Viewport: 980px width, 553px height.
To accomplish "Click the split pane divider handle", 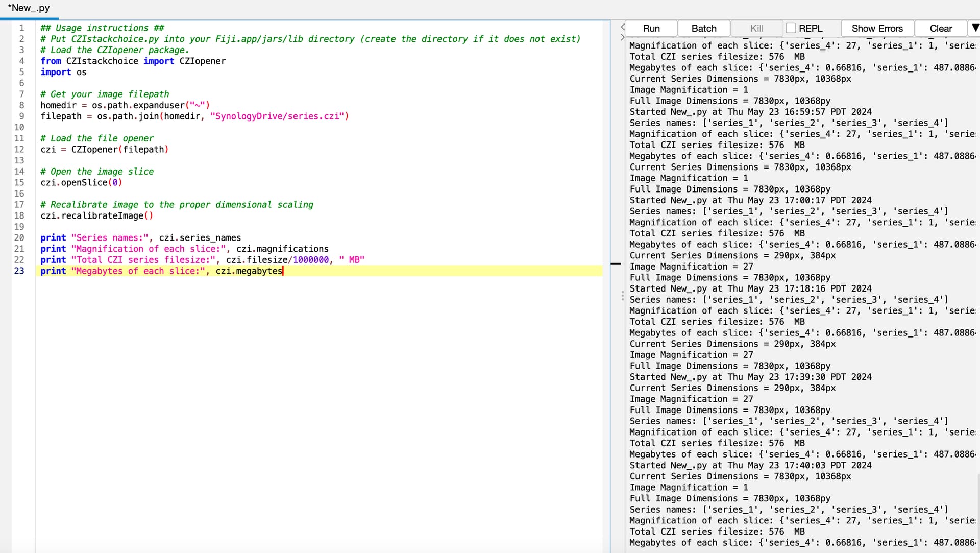I will pos(622,296).
